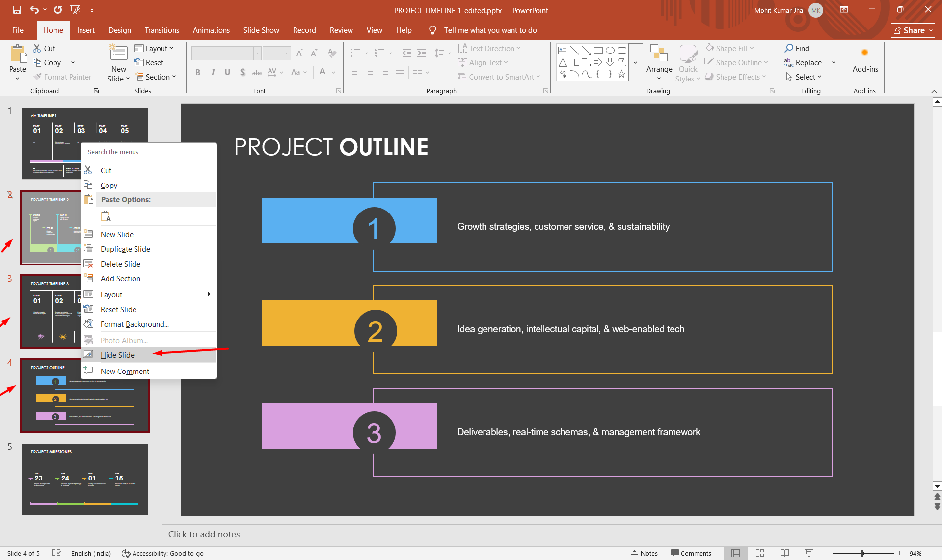
Task: Click the New Slide ribbon icon
Action: tap(119, 53)
